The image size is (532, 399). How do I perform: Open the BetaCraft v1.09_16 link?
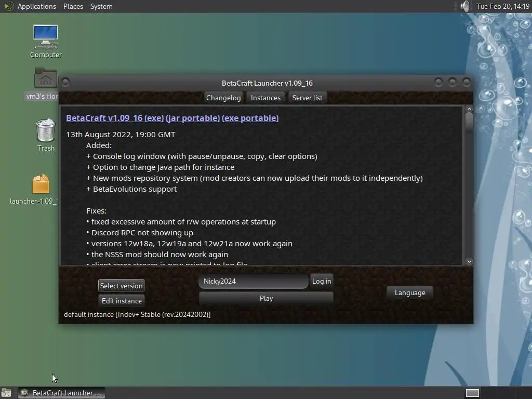click(x=104, y=118)
